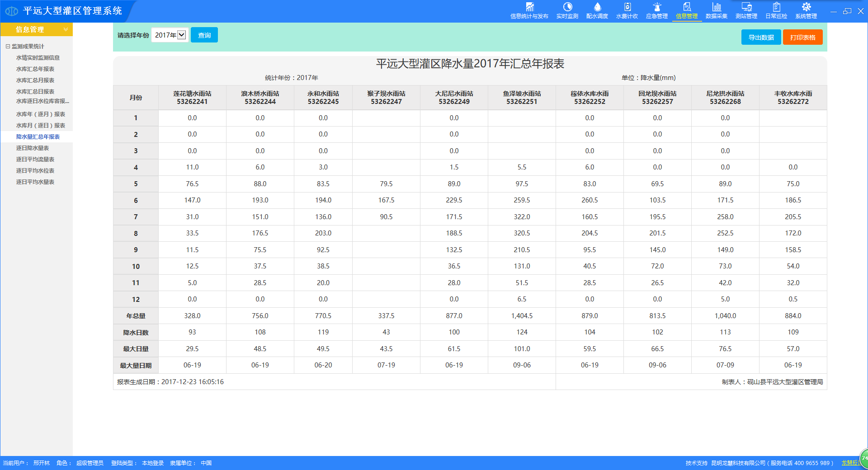
Task: Minimize the application window
Action: (834, 11)
